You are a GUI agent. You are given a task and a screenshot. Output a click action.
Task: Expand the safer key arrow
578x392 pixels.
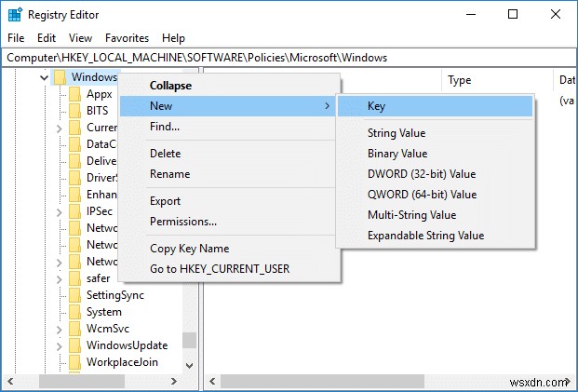click(60, 279)
